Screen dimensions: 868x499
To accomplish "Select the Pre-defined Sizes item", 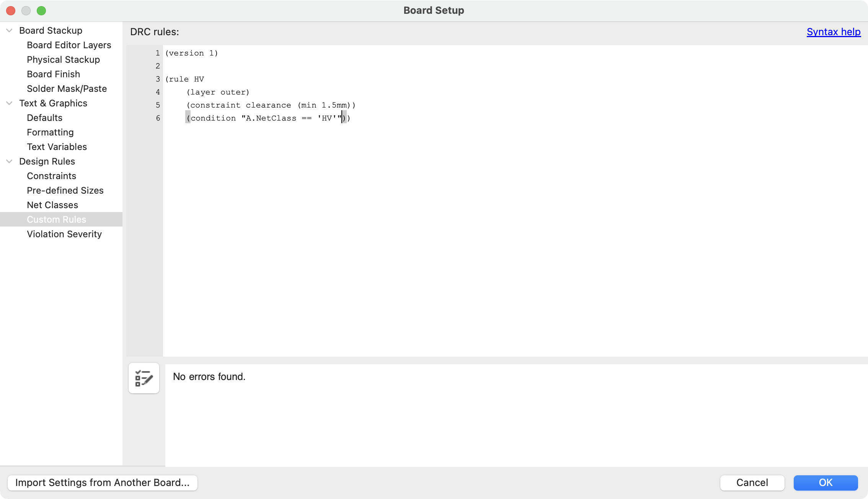I will pos(65,190).
